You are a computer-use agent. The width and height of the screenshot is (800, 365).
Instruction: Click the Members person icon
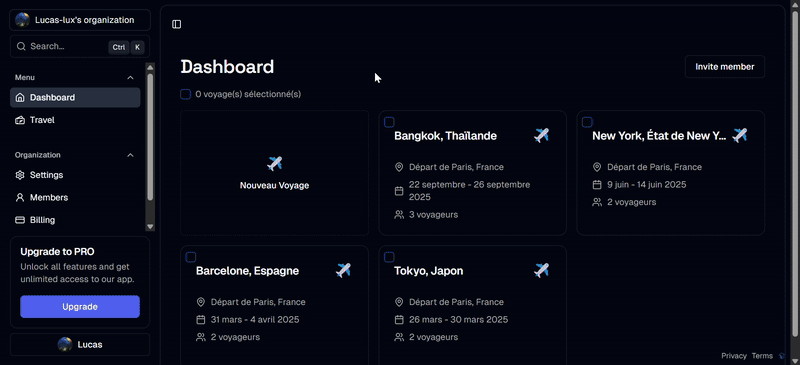tap(20, 198)
